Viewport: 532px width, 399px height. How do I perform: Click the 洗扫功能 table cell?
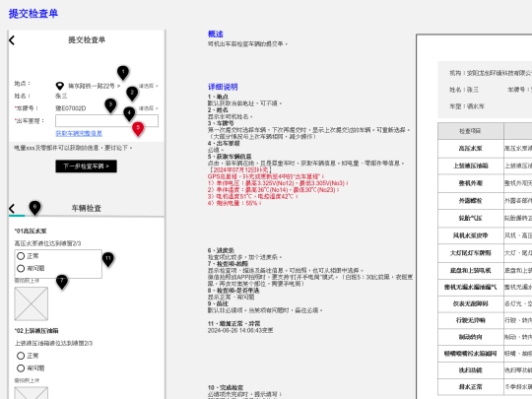(471, 370)
